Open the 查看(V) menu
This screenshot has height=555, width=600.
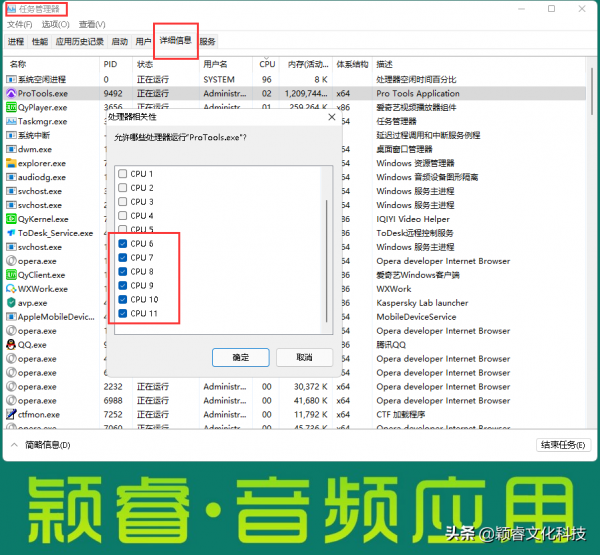92,24
